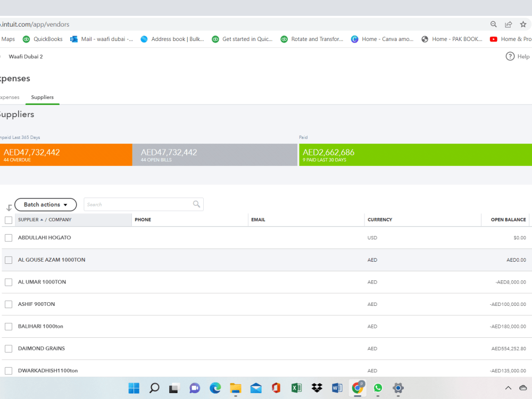Check the ASHIF 900TON checkbox
The image size is (532, 399).
click(x=9, y=304)
